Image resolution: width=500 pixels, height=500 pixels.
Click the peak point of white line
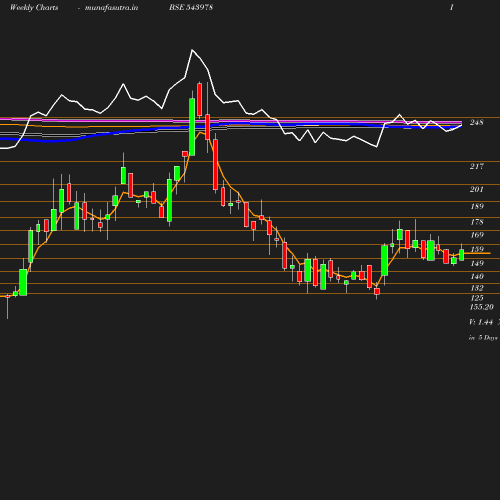[x=192, y=50]
